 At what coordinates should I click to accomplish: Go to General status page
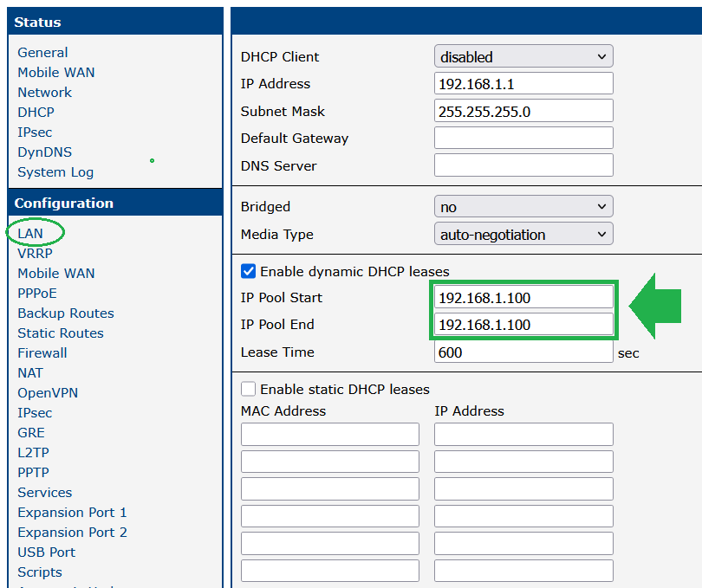point(42,53)
